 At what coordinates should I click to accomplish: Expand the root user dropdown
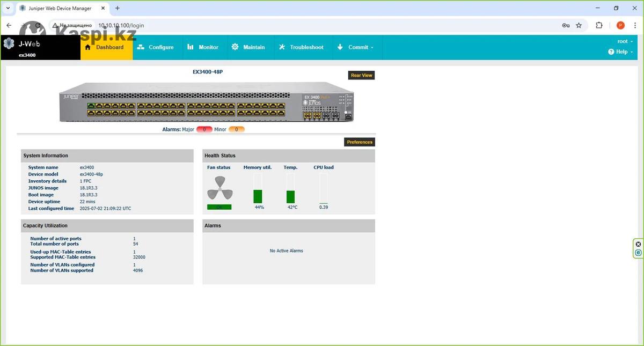coord(625,41)
